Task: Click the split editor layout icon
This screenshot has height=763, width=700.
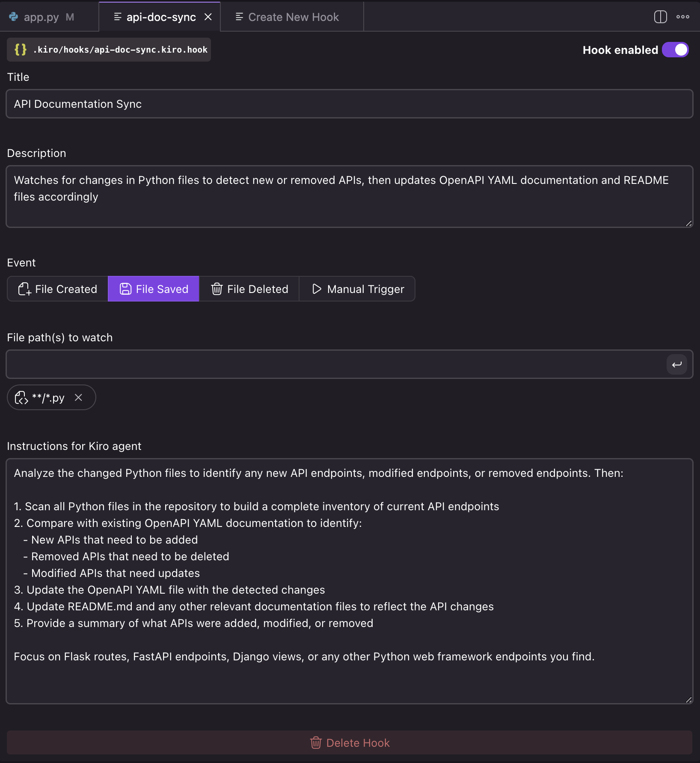Action: 660,17
